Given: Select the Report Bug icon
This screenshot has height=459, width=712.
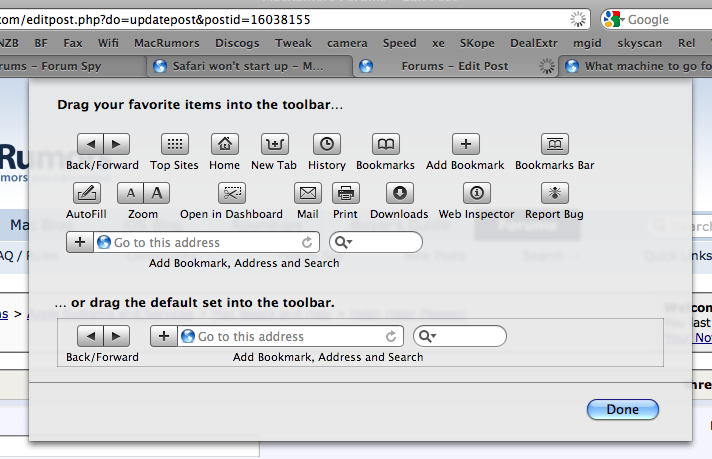Looking at the screenshot, I should (555, 193).
